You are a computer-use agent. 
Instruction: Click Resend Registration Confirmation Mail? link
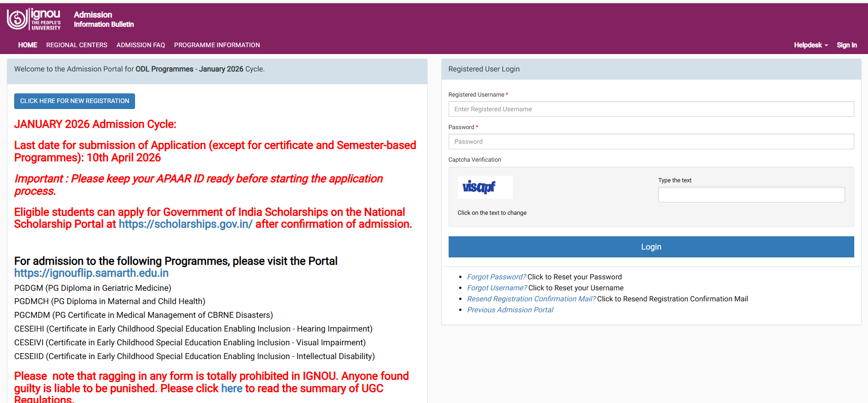532,299
